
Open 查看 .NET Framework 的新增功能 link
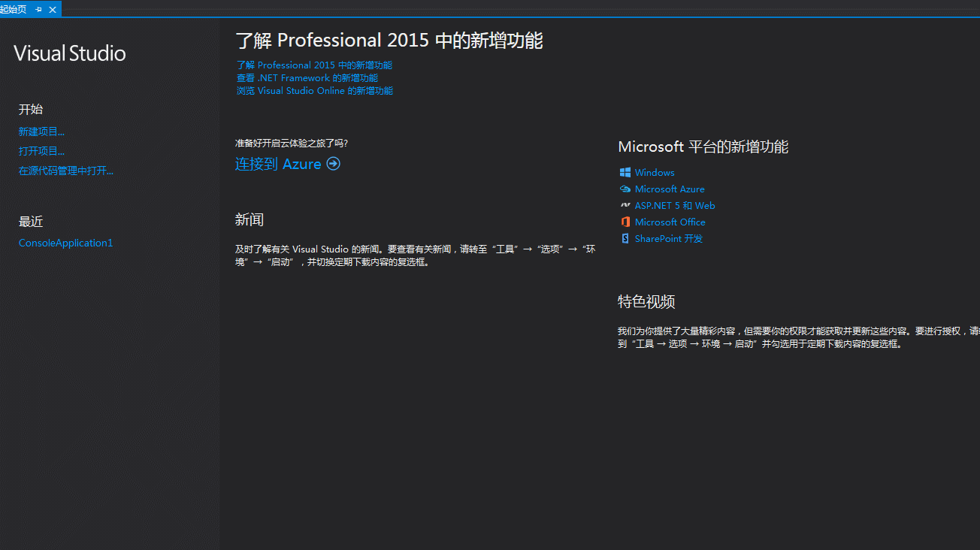coord(307,78)
